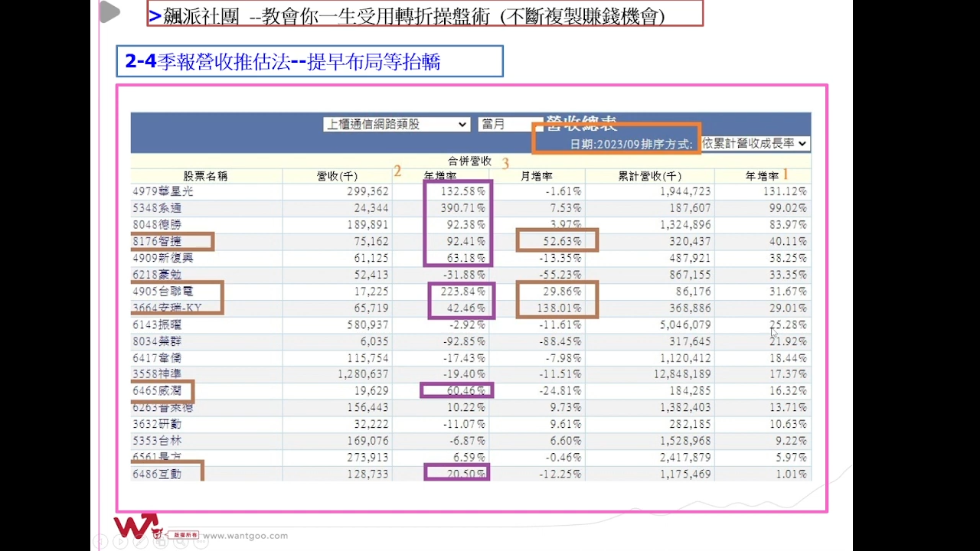The height and width of the screenshot is (551, 980).
Task: Click the www.wantgoo.com footer text
Action: 246,536
